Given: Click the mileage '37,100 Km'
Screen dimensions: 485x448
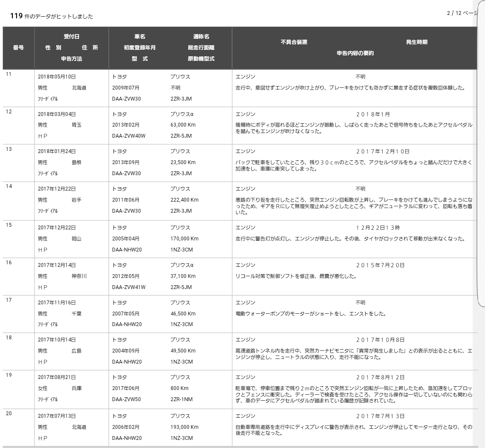Looking at the screenshot, I should click(x=183, y=276).
